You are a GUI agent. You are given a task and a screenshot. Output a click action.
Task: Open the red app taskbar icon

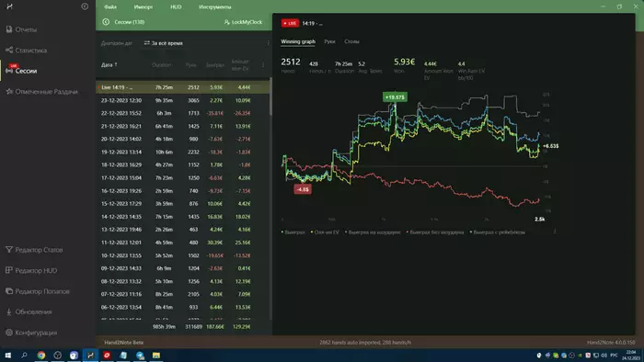(107, 356)
